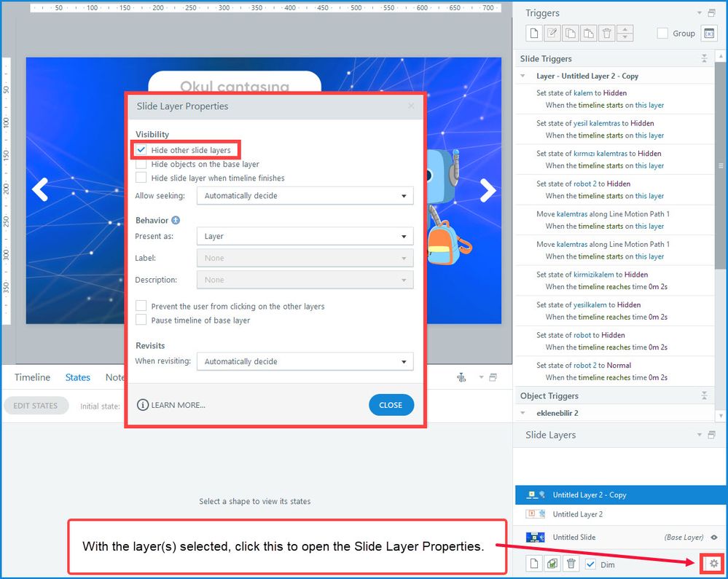This screenshot has width=728, height=579.
Task: Click the yesil kalemtras object link
Action: (x=597, y=123)
